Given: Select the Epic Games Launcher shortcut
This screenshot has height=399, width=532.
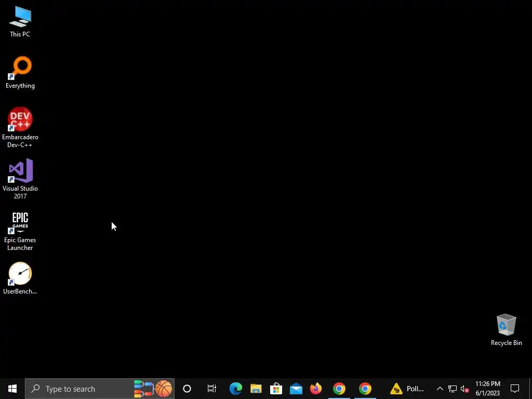Looking at the screenshot, I should click(20, 231).
